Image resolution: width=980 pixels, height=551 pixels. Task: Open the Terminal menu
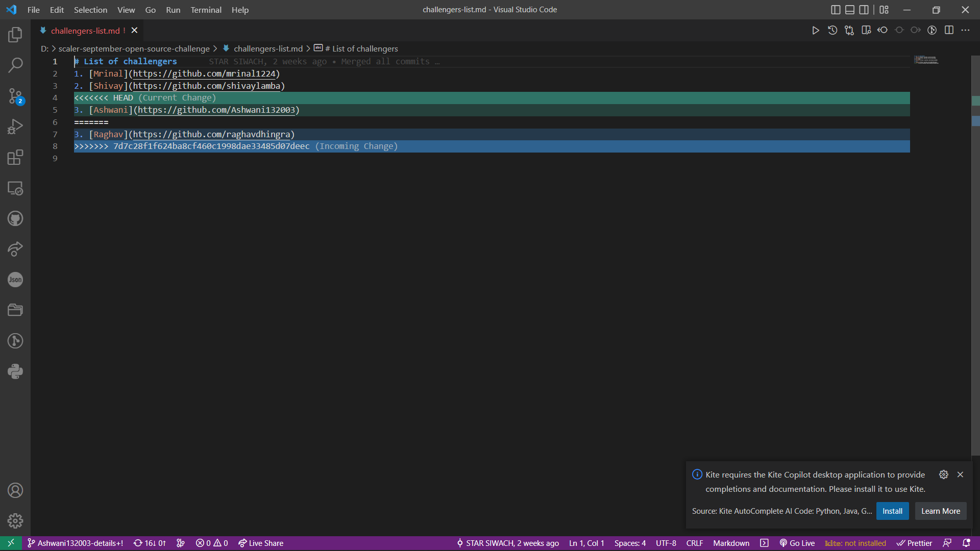click(206, 10)
